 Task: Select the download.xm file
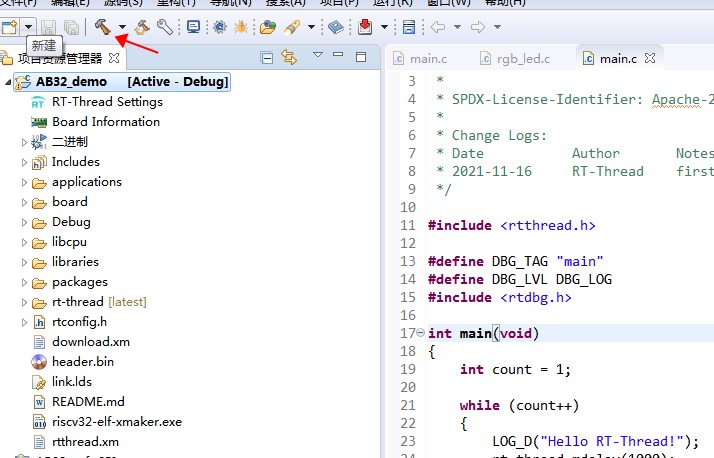(x=91, y=341)
